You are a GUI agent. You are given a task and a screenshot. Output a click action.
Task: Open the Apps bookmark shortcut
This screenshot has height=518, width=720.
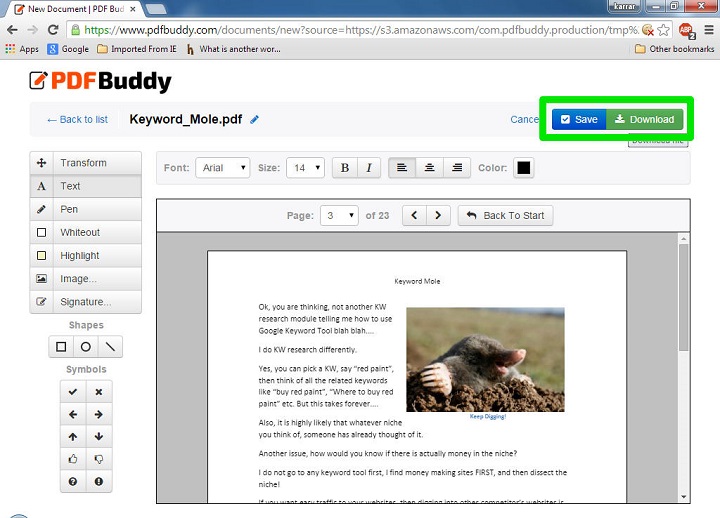[x=22, y=49]
